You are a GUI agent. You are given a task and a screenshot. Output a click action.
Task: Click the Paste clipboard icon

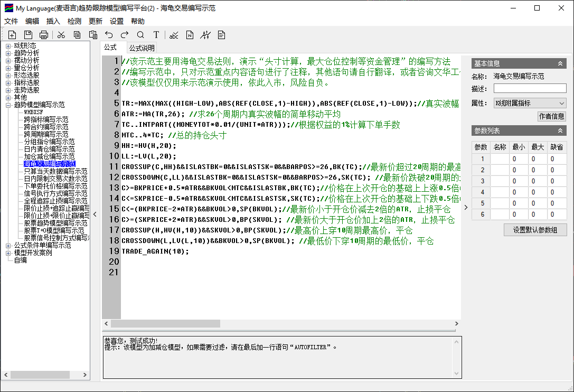tap(93, 35)
